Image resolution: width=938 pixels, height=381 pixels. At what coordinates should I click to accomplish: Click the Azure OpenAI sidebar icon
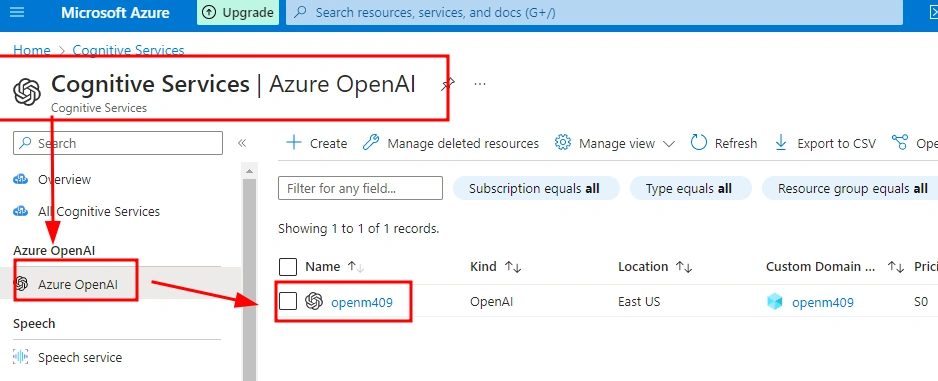[21, 284]
